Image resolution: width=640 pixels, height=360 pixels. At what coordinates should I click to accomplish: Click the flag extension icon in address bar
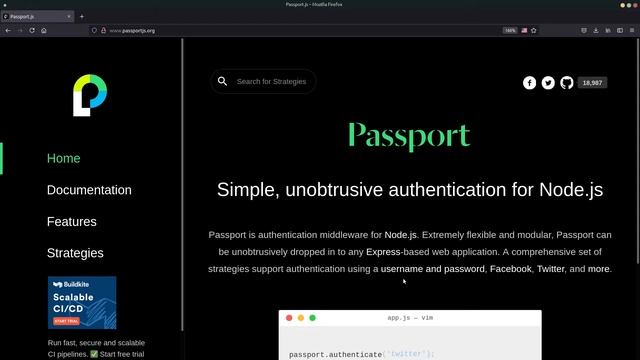524,31
